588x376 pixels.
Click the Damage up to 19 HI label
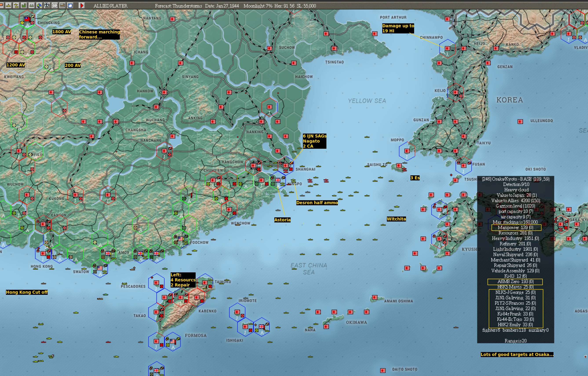tap(398, 28)
